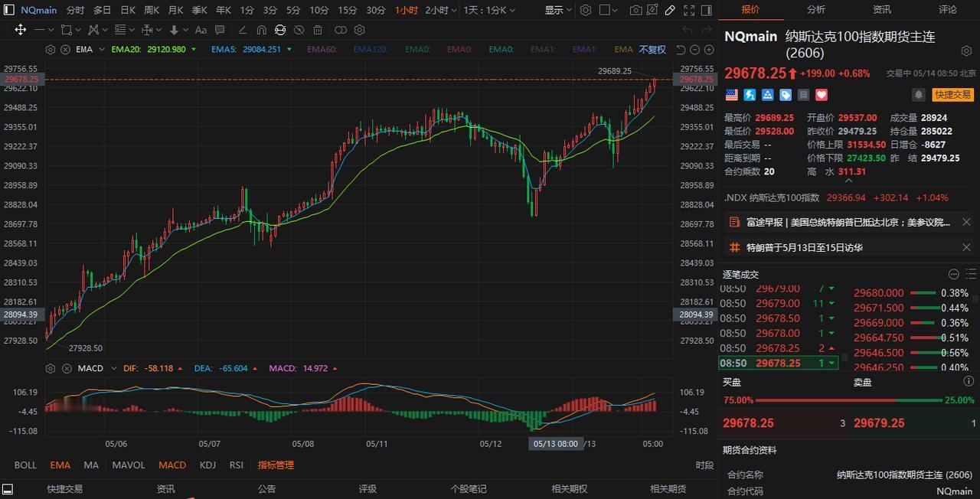Screen dimensions: 980x499
Task: Add to favorites with heart icon
Action: [x=822, y=95]
